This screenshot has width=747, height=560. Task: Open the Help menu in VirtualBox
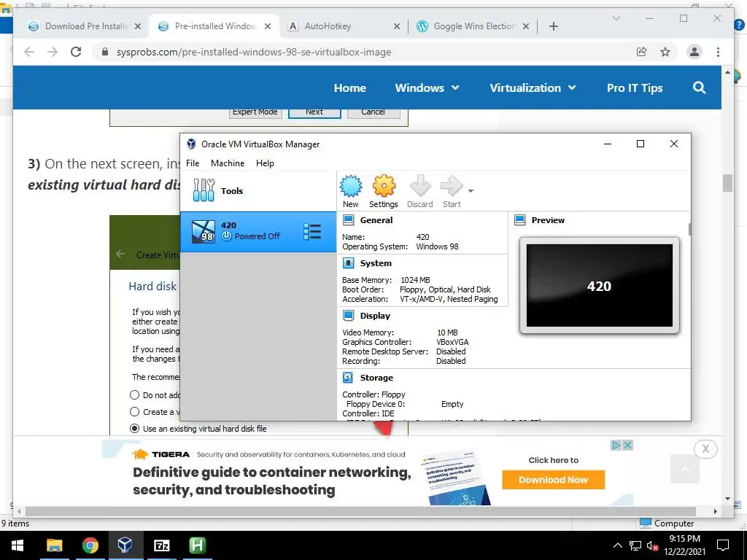265,163
